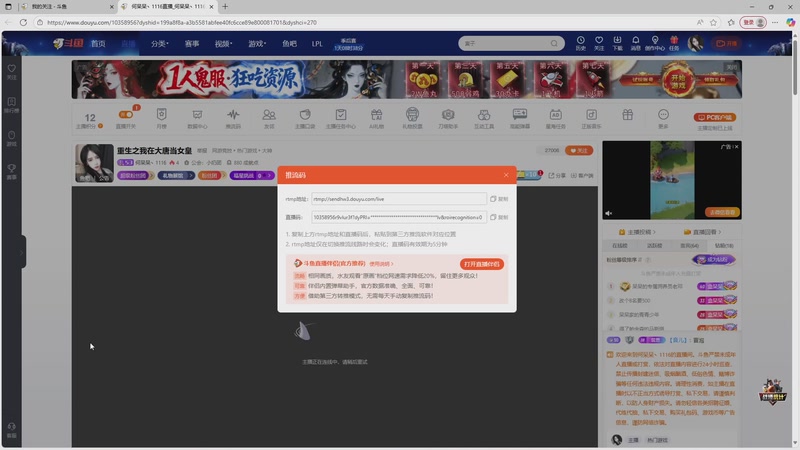Screen dimensions: 800x450
Task: Open the 友邻 neighbors icon
Action: (x=269, y=118)
